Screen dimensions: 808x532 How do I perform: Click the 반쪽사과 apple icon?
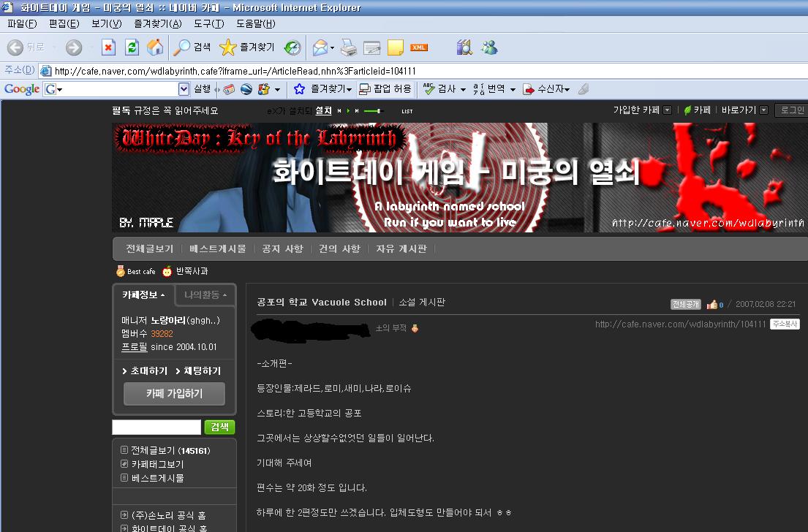click(167, 271)
